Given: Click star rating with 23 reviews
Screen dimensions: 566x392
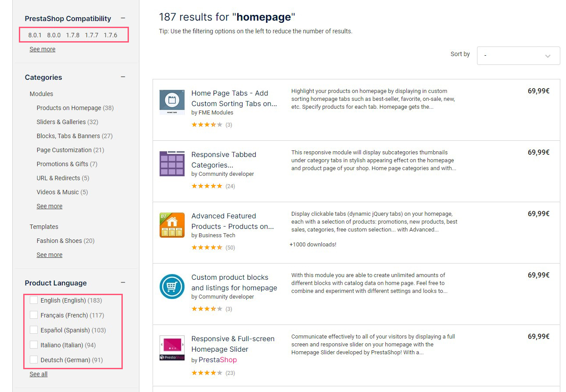Looking at the screenshot, I should pos(207,373).
